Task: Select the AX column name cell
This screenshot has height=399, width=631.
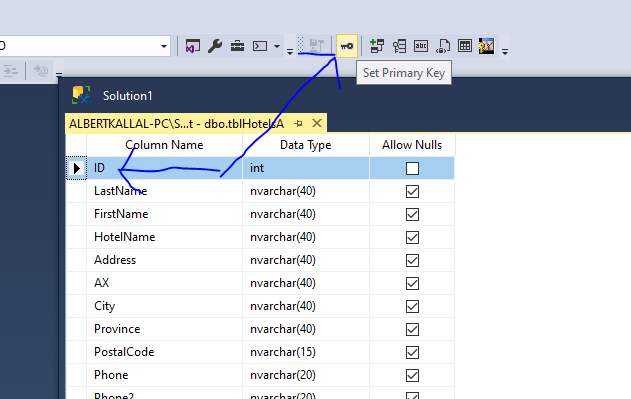Action: pos(165,283)
